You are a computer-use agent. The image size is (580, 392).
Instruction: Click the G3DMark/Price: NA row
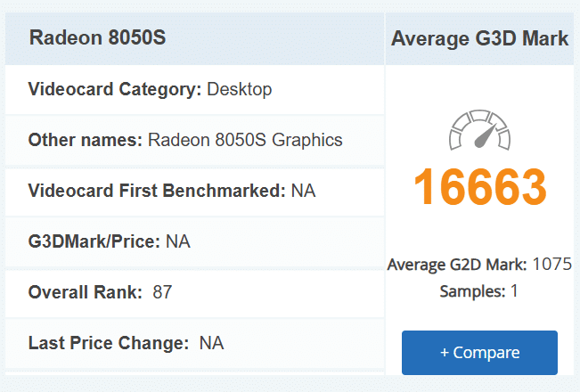pyautogui.click(x=194, y=241)
